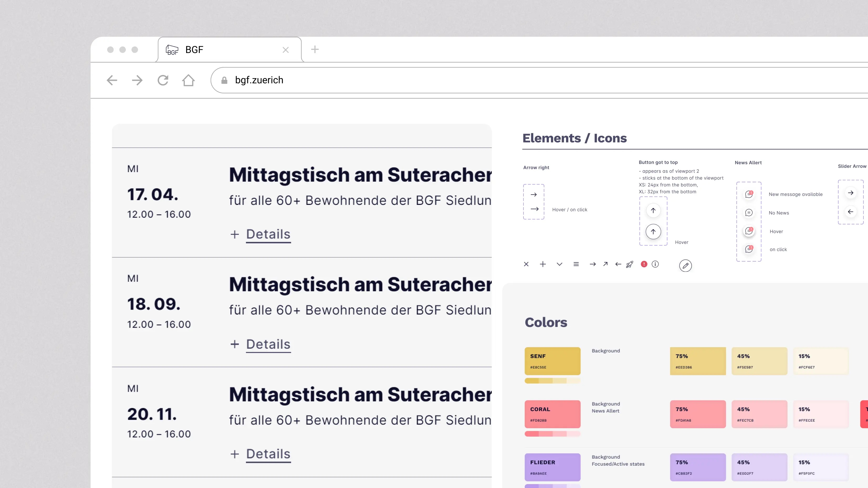Open a new tab with the plus button
The width and height of the screenshot is (868, 488).
tap(315, 50)
